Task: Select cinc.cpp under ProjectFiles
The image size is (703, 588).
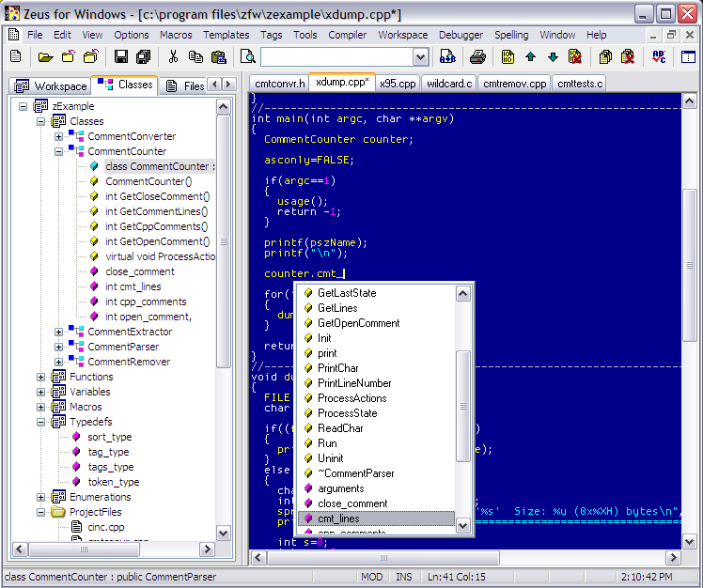Action: click(106, 527)
